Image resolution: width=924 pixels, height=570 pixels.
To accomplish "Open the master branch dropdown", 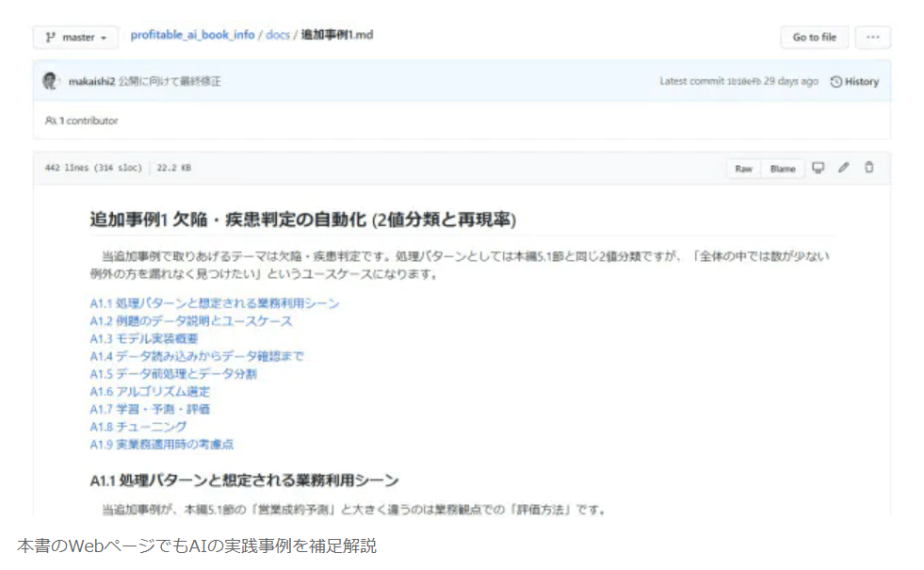I will (x=75, y=38).
